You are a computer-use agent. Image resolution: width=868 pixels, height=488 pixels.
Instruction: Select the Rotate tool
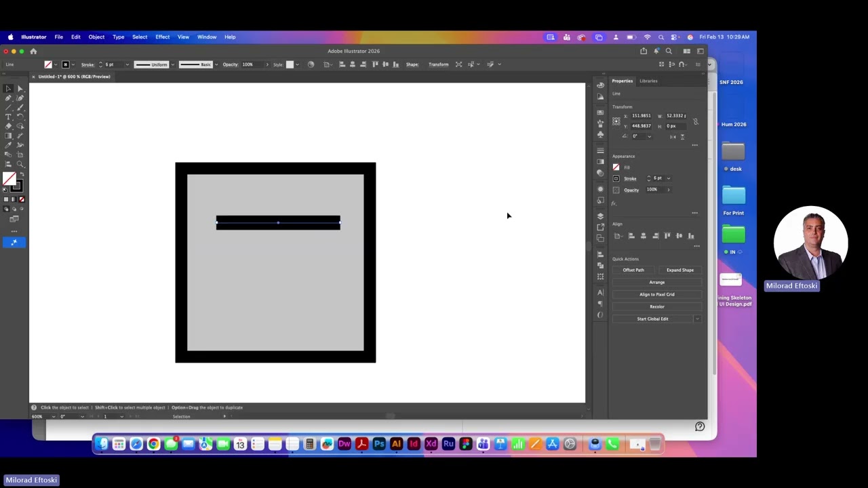[20, 117]
